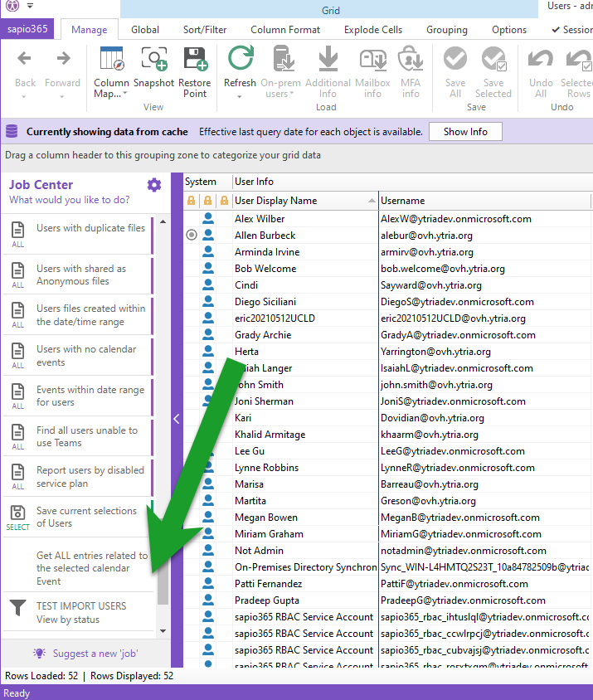Switch to the Sort/Filter tab
Screen dimensions: 593x700
[205, 30]
